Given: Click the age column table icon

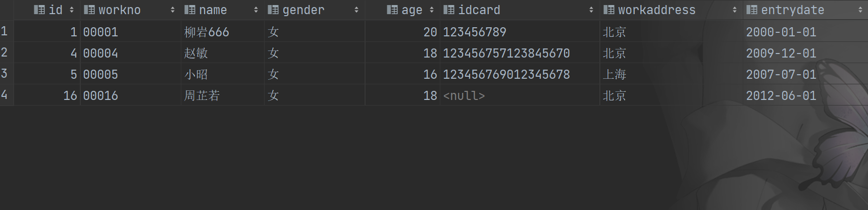Looking at the screenshot, I should coord(392,10).
